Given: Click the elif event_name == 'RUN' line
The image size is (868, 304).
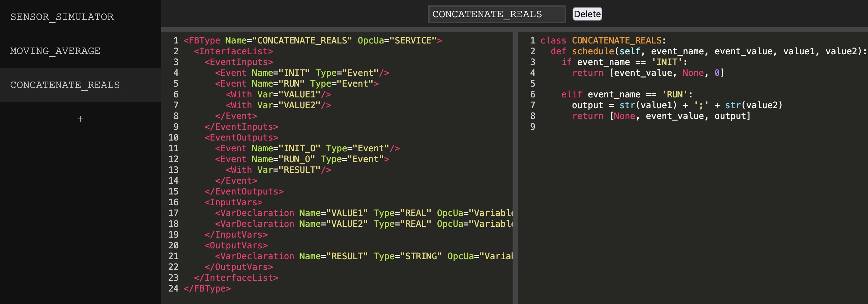Looking at the screenshot, I should tap(627, 94).
